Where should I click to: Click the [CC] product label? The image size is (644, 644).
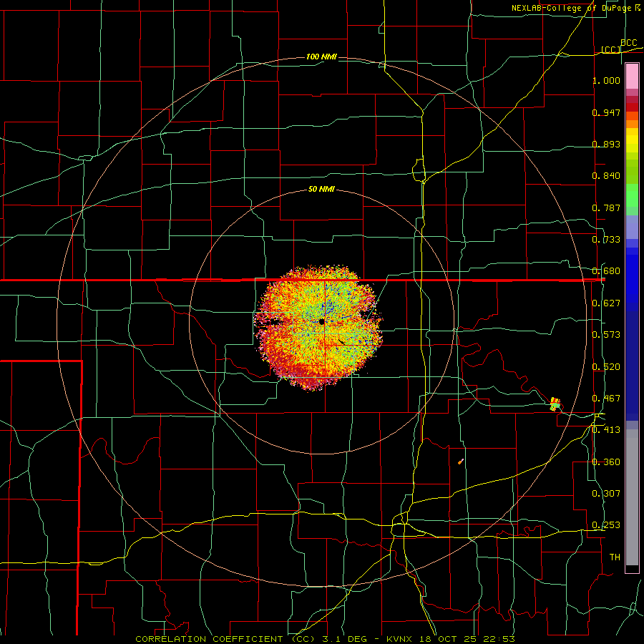coord(611,49)
